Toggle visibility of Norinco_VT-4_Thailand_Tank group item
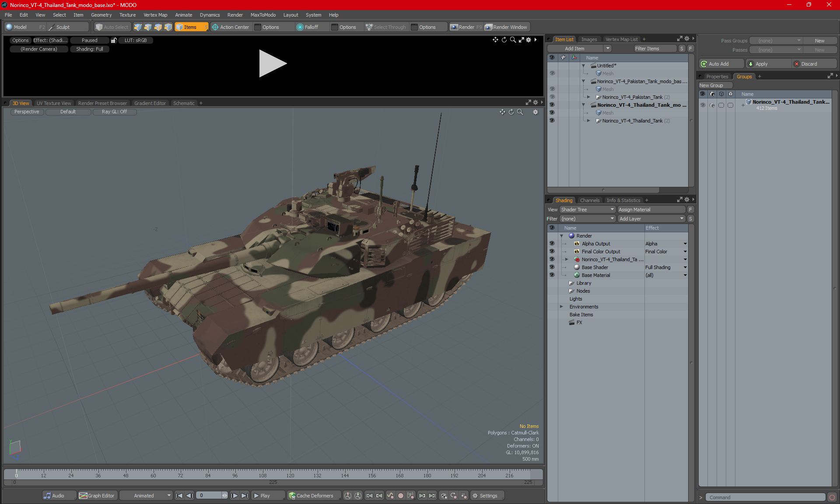 552,121
